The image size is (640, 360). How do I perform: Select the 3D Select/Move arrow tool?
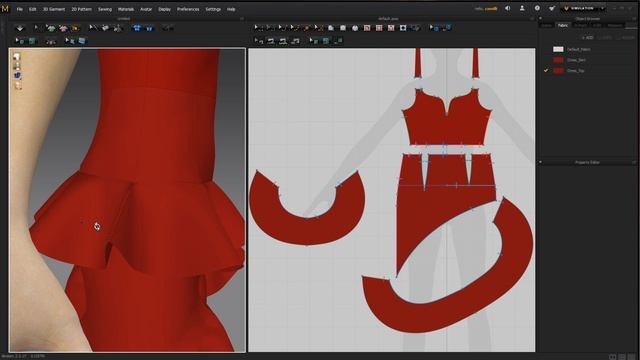point(37,28)
